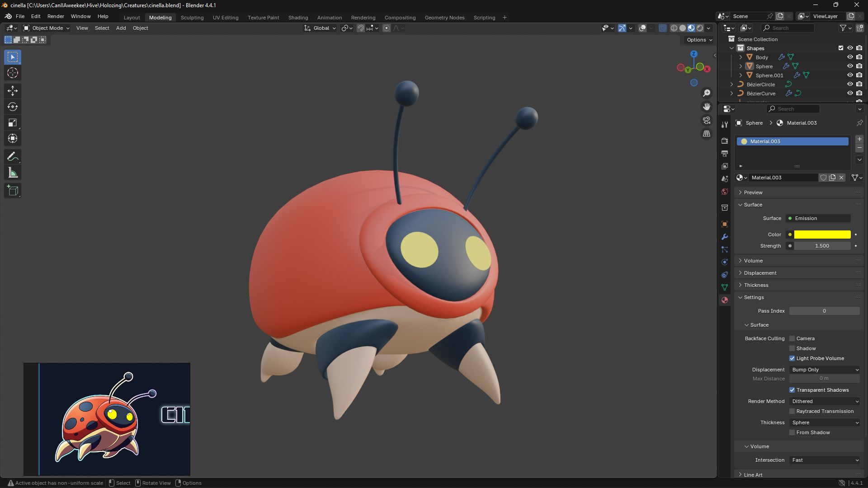The height and width of the screenshot is (488, 868).
Task: Open the View Layer properties tab
Action: (x=725, y=166)
